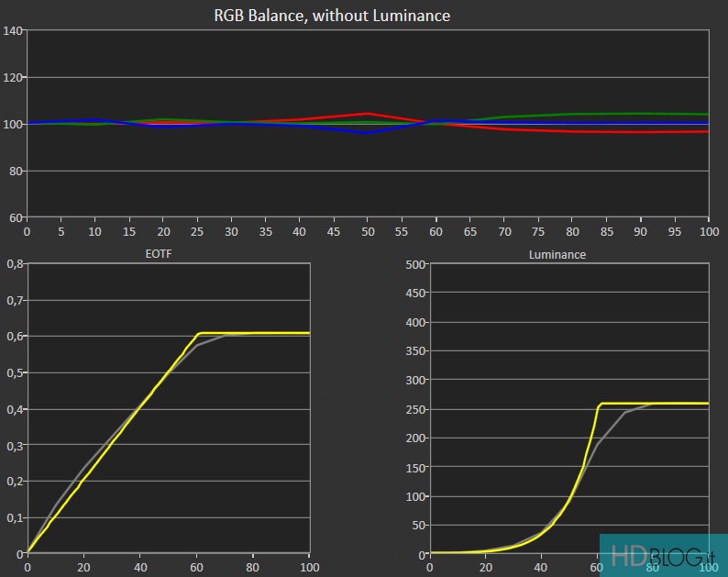Click the 60 label on RGB Balance y-axis

coord(16,218)
